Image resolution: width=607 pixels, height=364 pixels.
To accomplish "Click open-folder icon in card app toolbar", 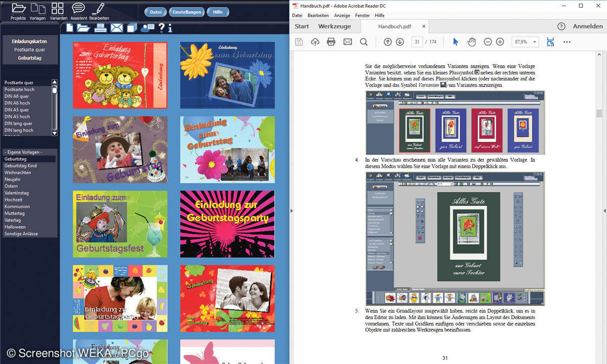I will click(x=83, y=28).
